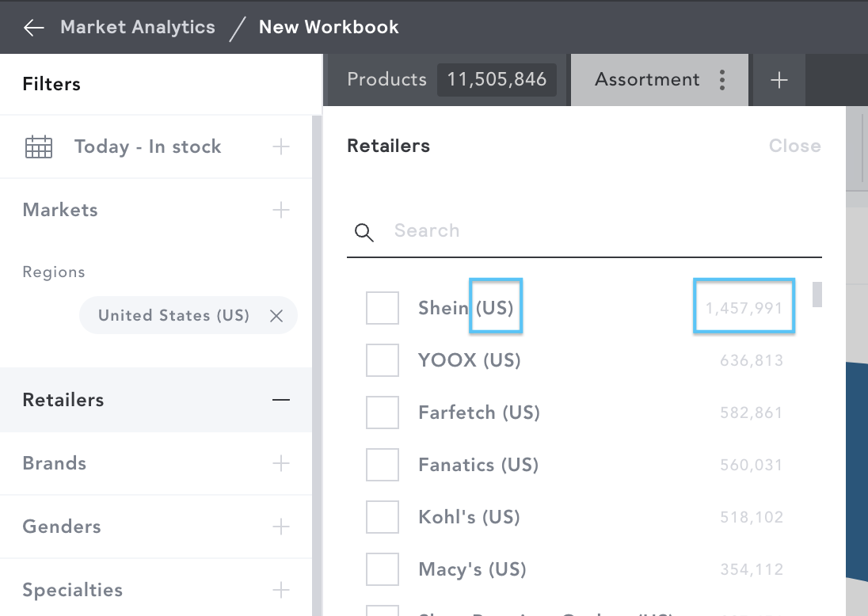Image resolution: width=868 pixels, height=616 pixels.
Task: Select the Shein (US) retailer name
Action: [466, 308]
